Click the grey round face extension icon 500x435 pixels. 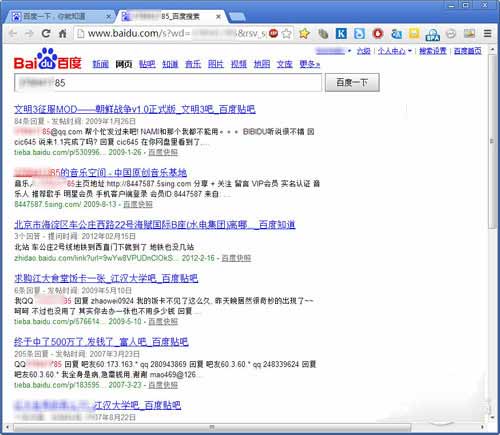(451, 34)
